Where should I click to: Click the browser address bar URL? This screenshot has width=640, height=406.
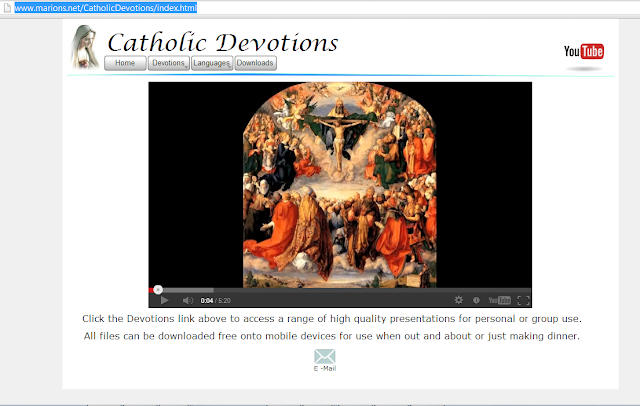point(106,8)
